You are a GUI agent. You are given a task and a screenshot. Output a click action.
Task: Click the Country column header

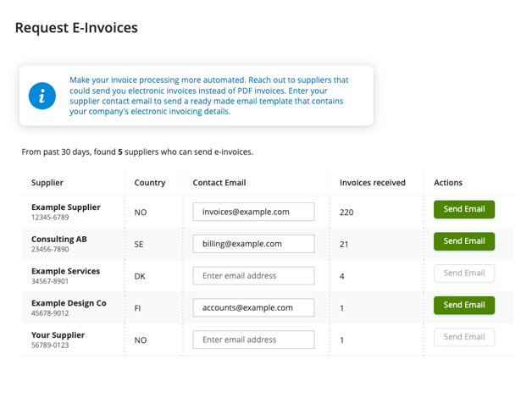[x=150, y=183]
